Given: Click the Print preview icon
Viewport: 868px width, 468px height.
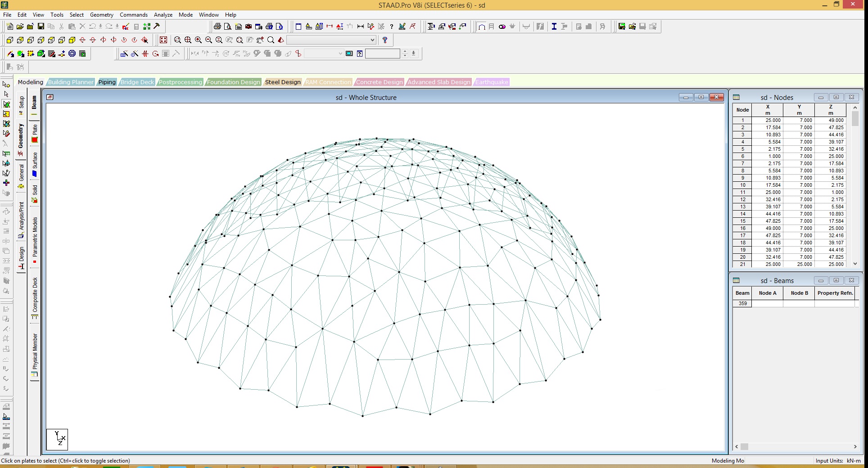Looking at the screenshot, I should point(228,27).
